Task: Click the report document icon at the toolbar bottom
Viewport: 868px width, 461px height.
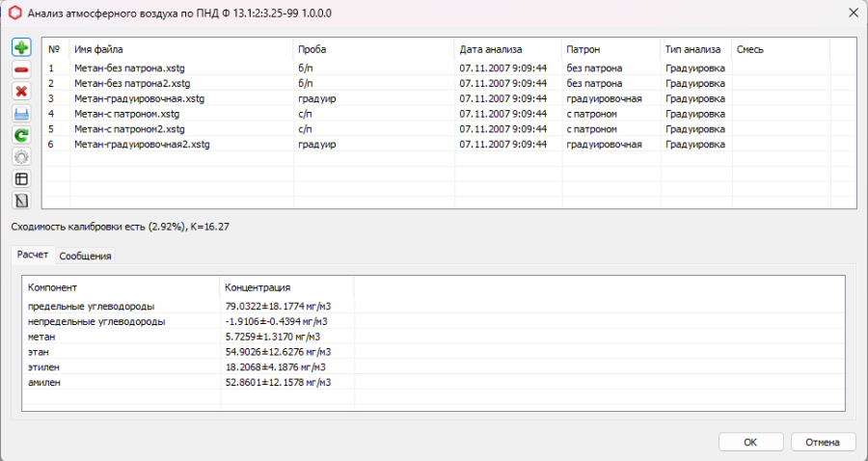Action: coord(21,201)
